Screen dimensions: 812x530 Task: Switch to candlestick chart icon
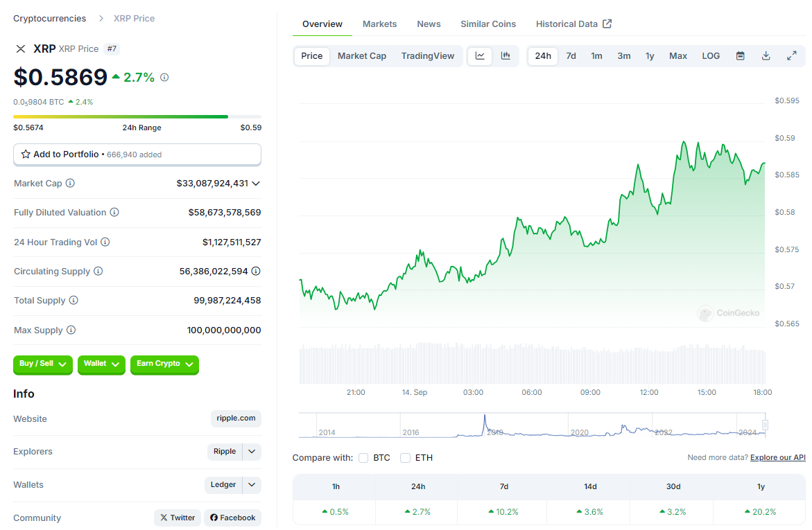tap(506, 56)
